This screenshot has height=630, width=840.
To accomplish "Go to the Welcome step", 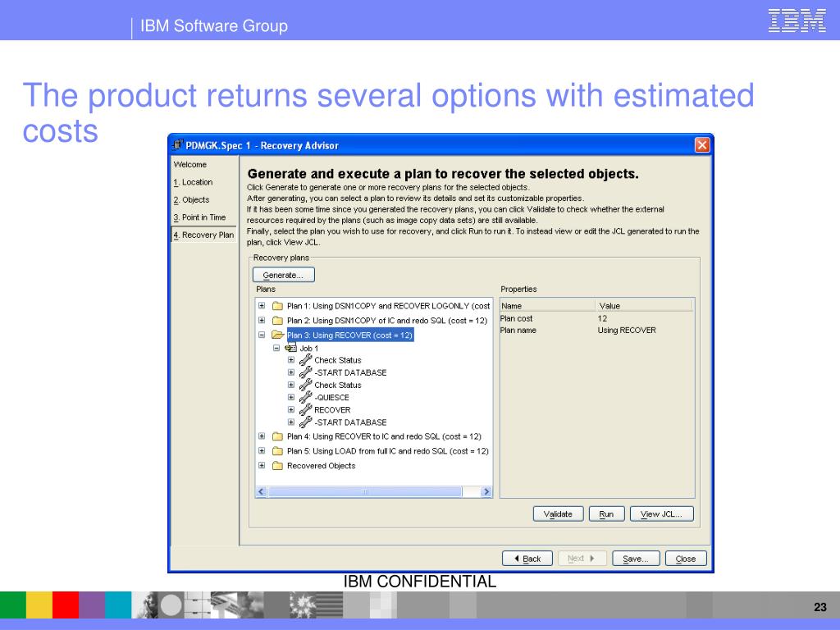I will [190, 164].
